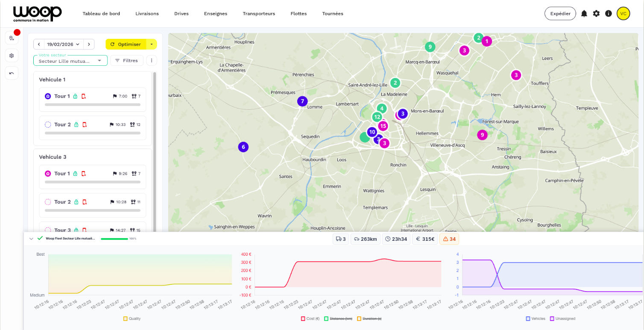Click the three-dot more options icon beside Filtres
Viewport: 644px width, 330px height.
pyautogui.click(x=152, y=61)
